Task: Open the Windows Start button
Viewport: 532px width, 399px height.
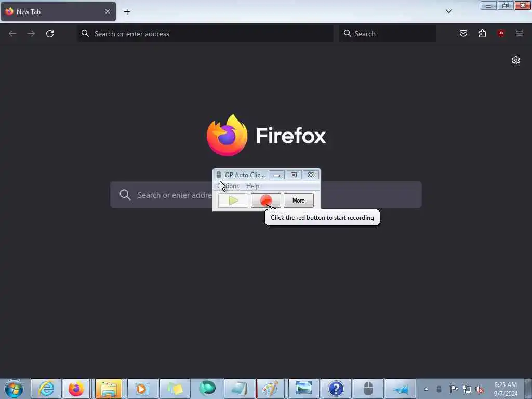Action: tap(14, 389)
